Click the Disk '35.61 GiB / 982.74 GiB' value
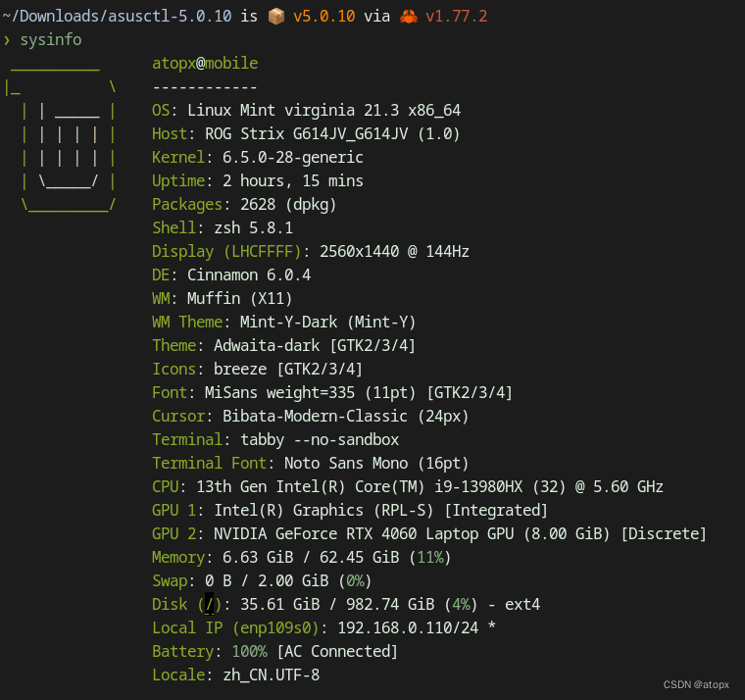 pos(337,605)
